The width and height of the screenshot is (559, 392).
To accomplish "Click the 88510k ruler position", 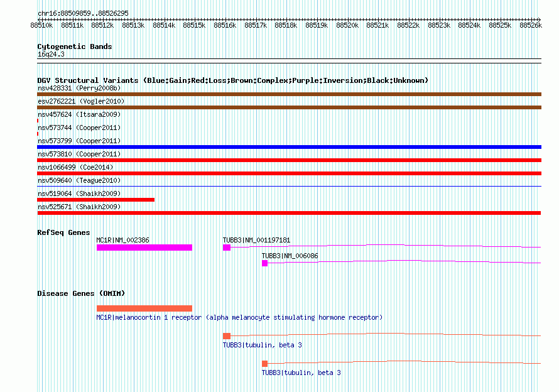I will point(41,25).
